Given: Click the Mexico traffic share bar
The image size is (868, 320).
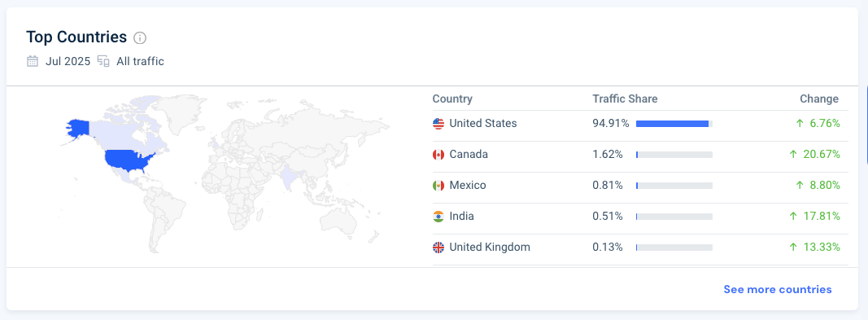Looking at the screenshot, I should coord(674,186).
